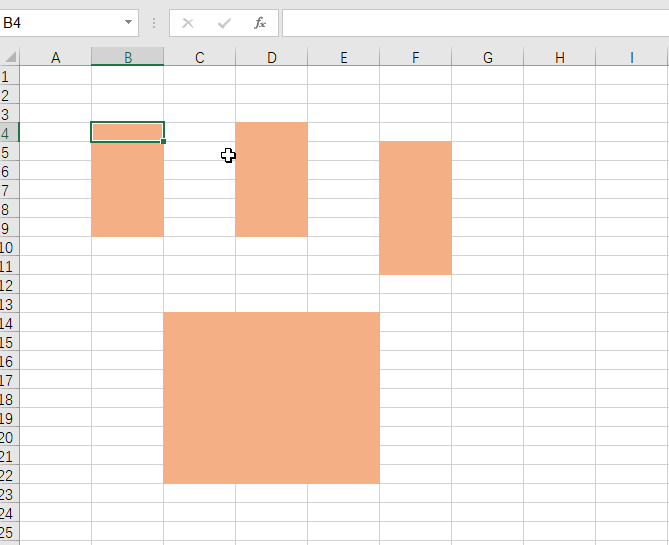Select column C header
The height and width of the screenshot is (545, 669).
[x=199, y=57]
